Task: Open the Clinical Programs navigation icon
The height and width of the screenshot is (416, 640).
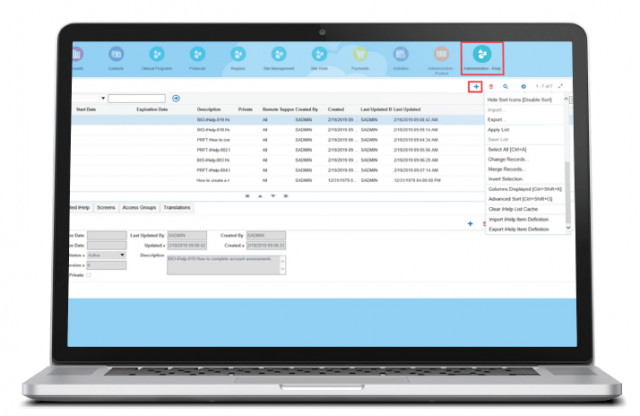Action: (x=156, y=57)
